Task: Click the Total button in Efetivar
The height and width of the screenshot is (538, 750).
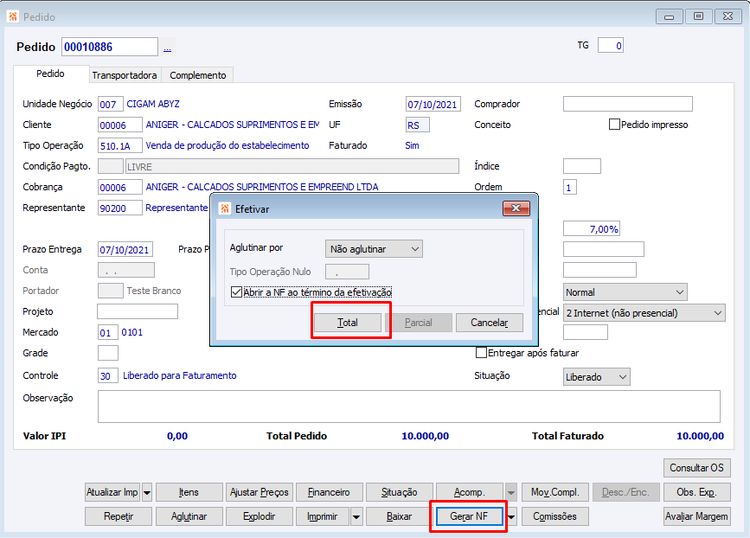Action: pyautogui.click(x=347, y=323)
